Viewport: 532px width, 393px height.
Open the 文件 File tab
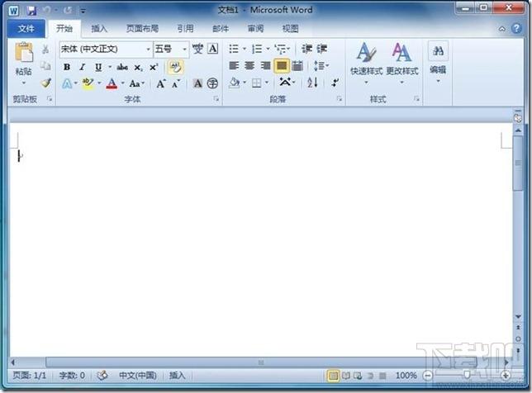pos(26,28)
